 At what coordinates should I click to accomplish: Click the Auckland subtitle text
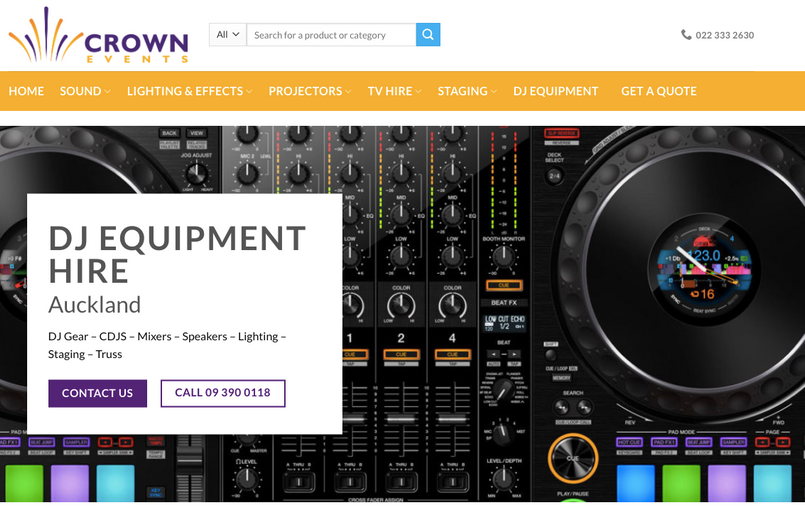click(95, 304)
